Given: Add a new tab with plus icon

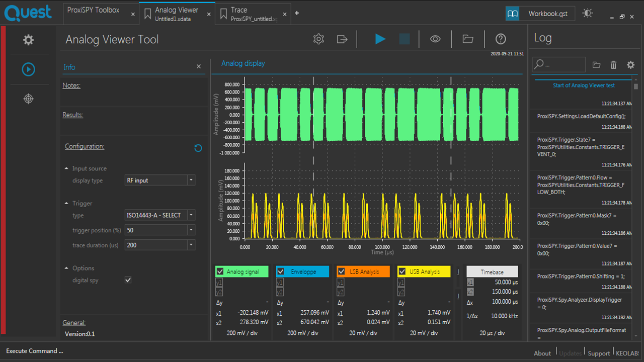Looking at the screenshot, I should pyautogui.click(x=297, y=13).
